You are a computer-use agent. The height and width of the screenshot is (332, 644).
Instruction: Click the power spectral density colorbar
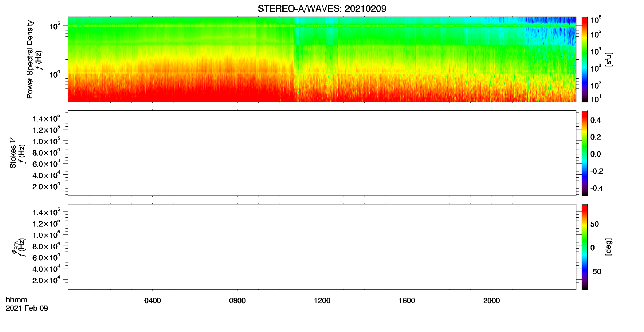tap(585, 59)
